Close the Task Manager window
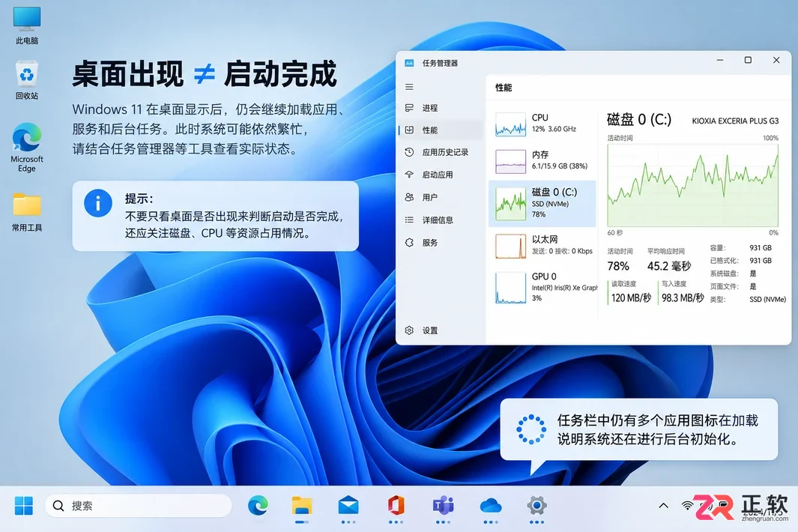Screen dimensions: 798x532 [776, 60]
